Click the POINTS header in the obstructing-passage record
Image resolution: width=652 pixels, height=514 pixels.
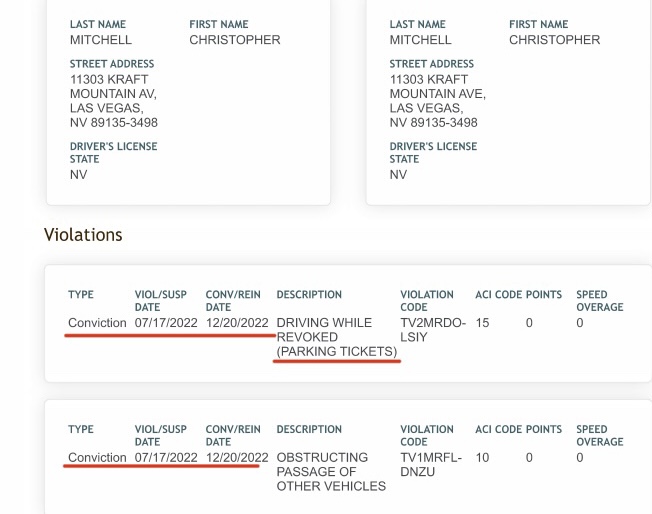point(543,429)
